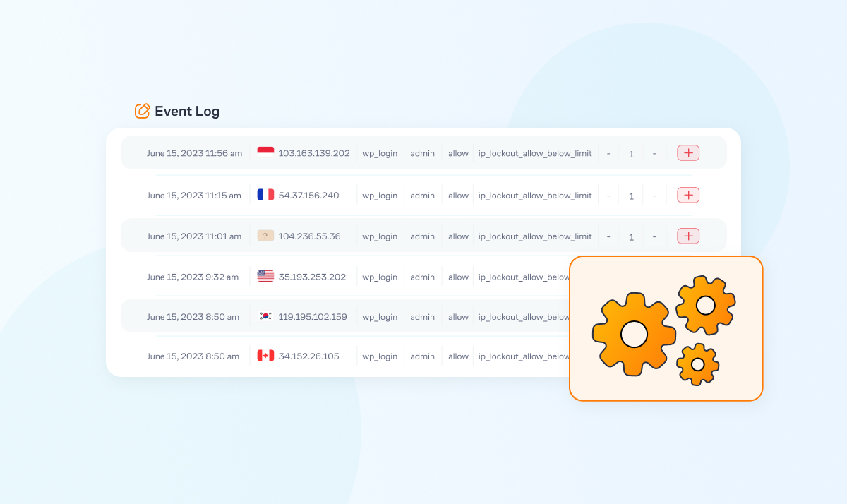Select the French flag beside 54.37.156.240

tap(265, 195)
